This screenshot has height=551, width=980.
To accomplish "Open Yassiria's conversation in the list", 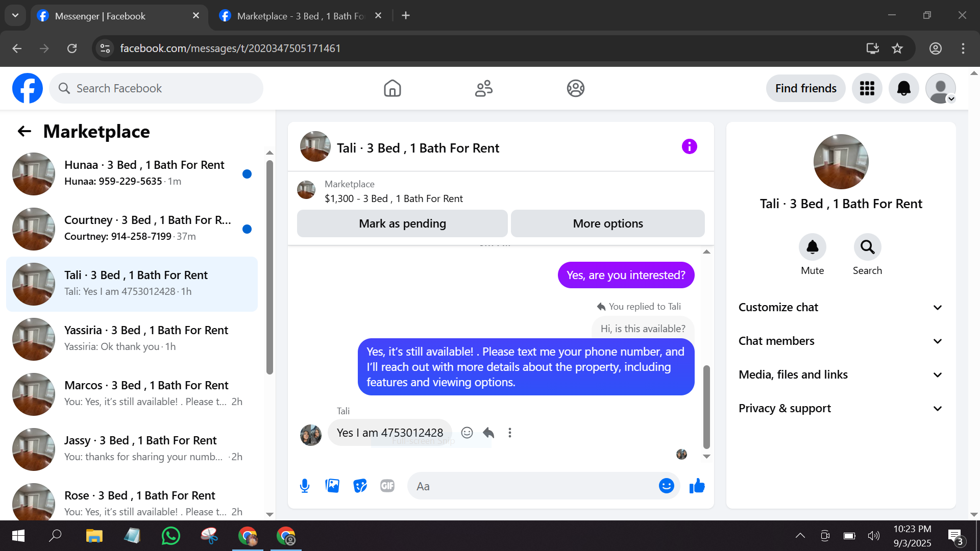I will click(x=132, y=339).
